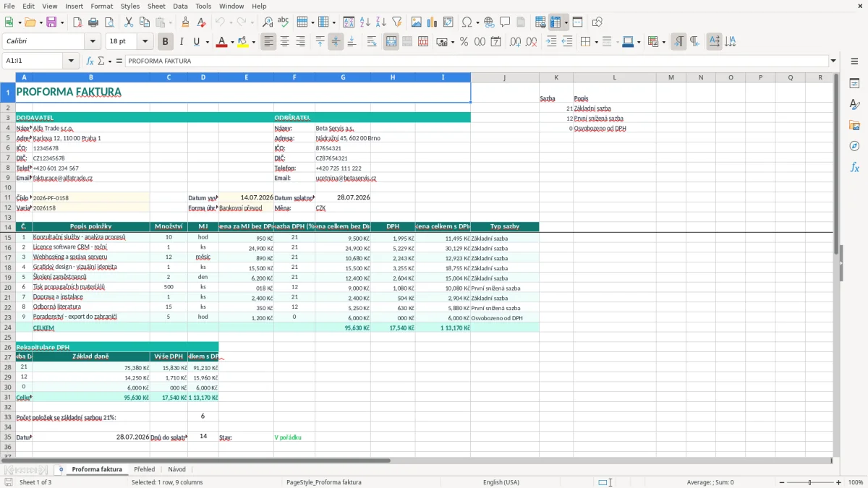
Task: Expand the underline style dropdown arrow
Action: (207, 42)
